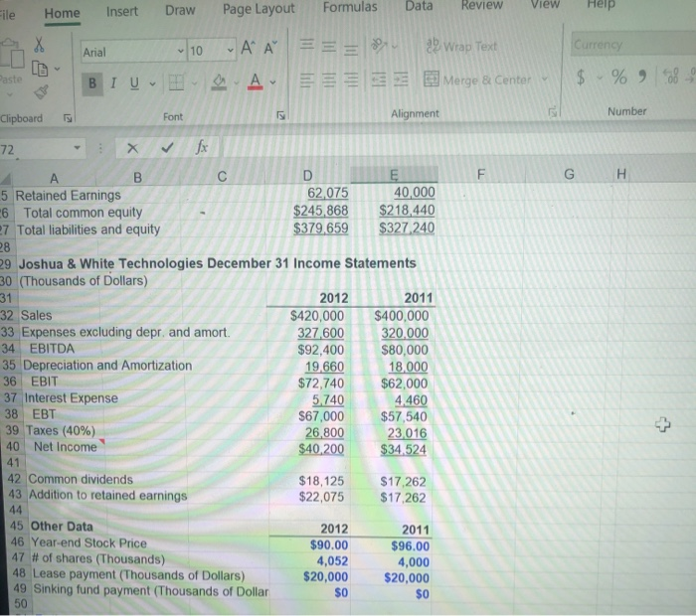Select the 2012 Sales cell $420,000
This screenshot has height=616, width=696.
(x=309, y=316)
